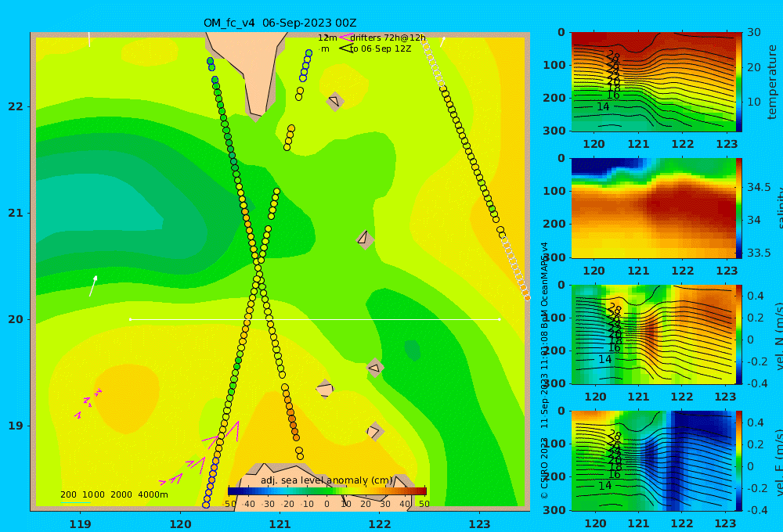The image size is (783, 532).
Task: Click the "to 06 Sep 12Z" legend text
Action: coord(381,49)
